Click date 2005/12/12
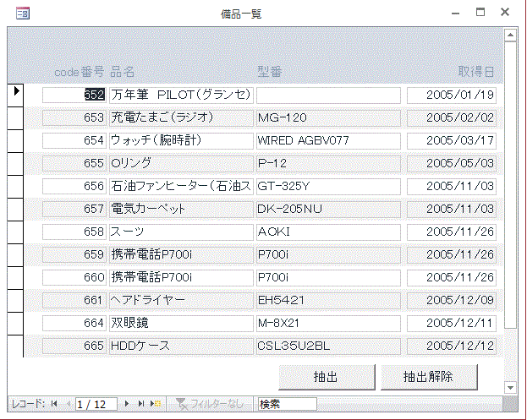The width and height of the screenshot is (527, 420). click(452, 346)
